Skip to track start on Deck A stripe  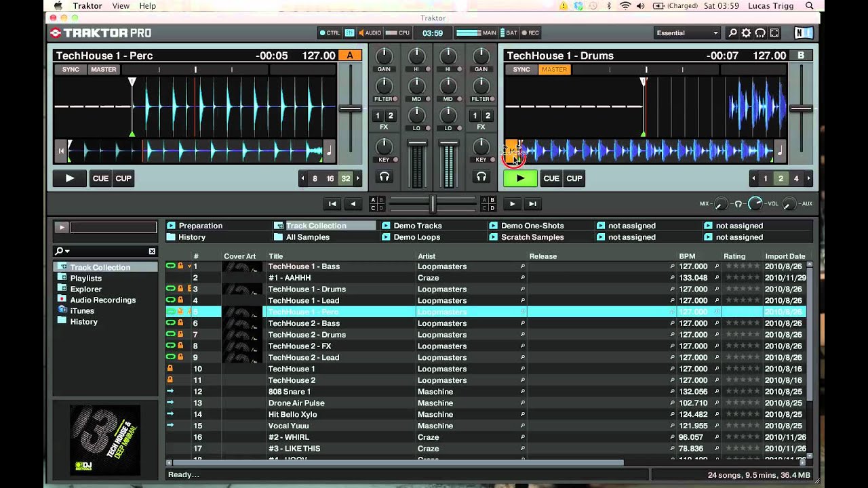pos(61,151)
